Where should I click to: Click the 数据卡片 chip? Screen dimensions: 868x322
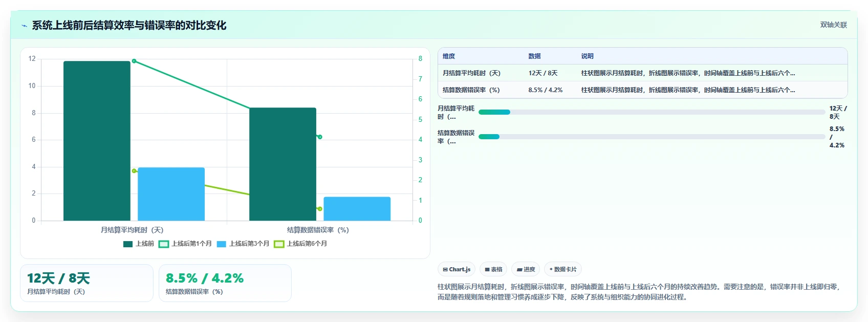(x=563, y=269)
